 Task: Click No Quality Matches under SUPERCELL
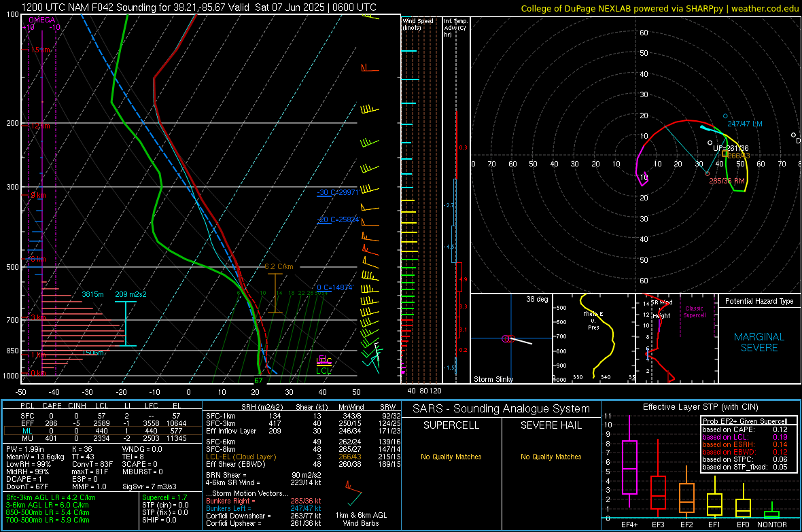click(451, 457)
